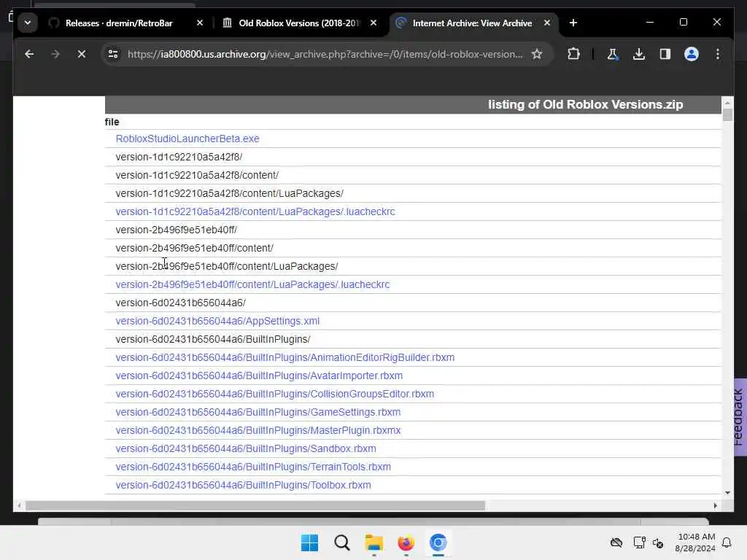747x560 pixels.
Task: Toggle the side panel icon
Action: 665,54
